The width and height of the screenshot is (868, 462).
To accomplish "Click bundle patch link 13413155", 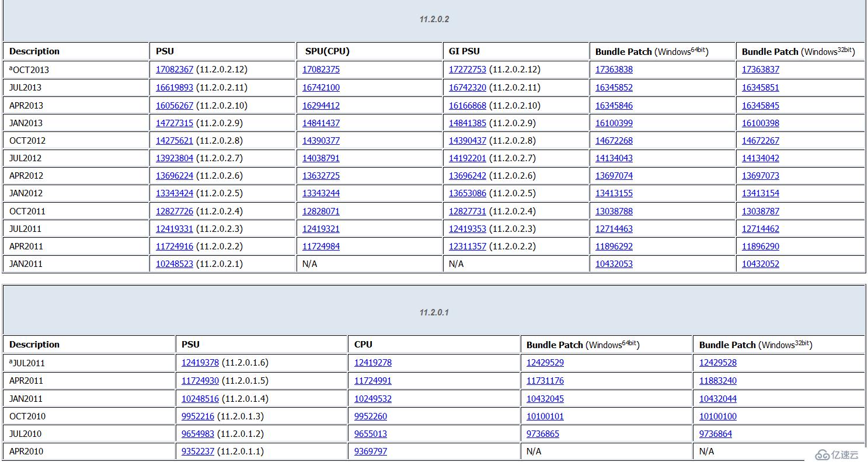I will click(614, 193).
